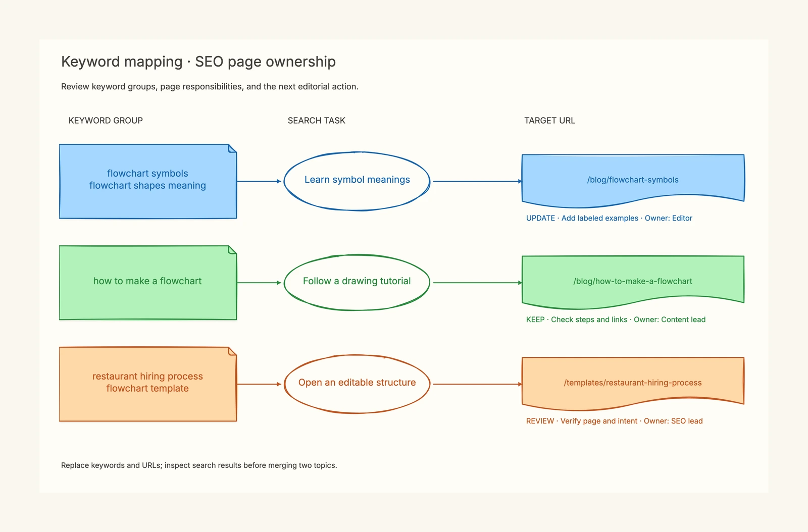
Task: Select the blue 'flowchart symbols' keyword note
Action: click(x=148, y=181)
